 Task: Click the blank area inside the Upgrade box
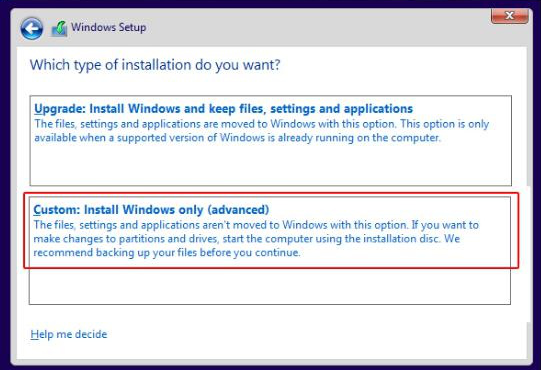click(270, 165)
